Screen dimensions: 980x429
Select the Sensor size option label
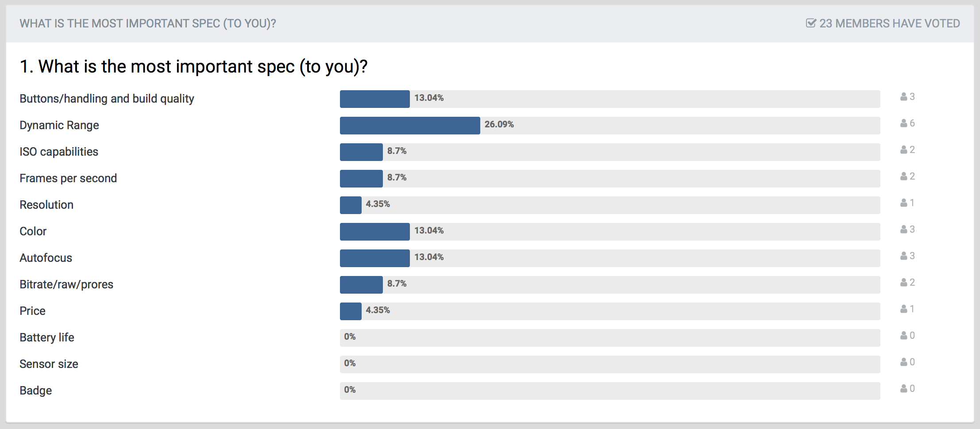click(49, 364)
